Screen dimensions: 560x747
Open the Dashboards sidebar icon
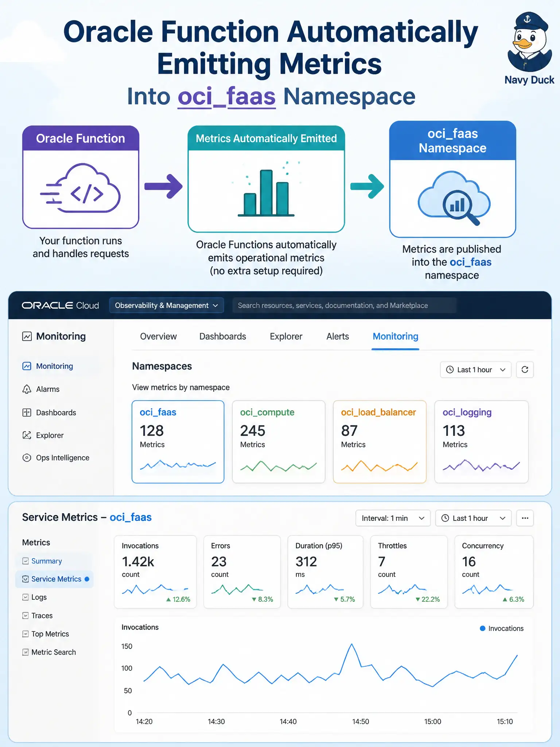tap(27, 413)
